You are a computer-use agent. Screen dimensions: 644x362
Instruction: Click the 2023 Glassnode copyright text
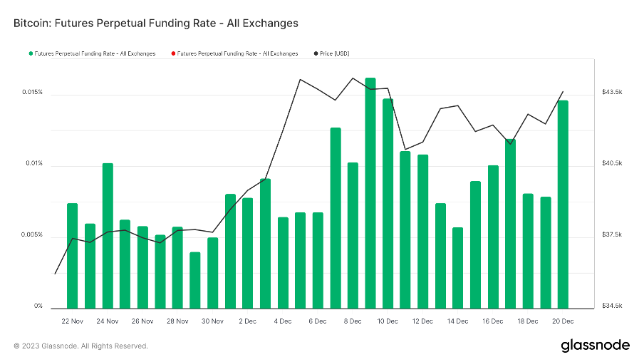pos(80,346)
